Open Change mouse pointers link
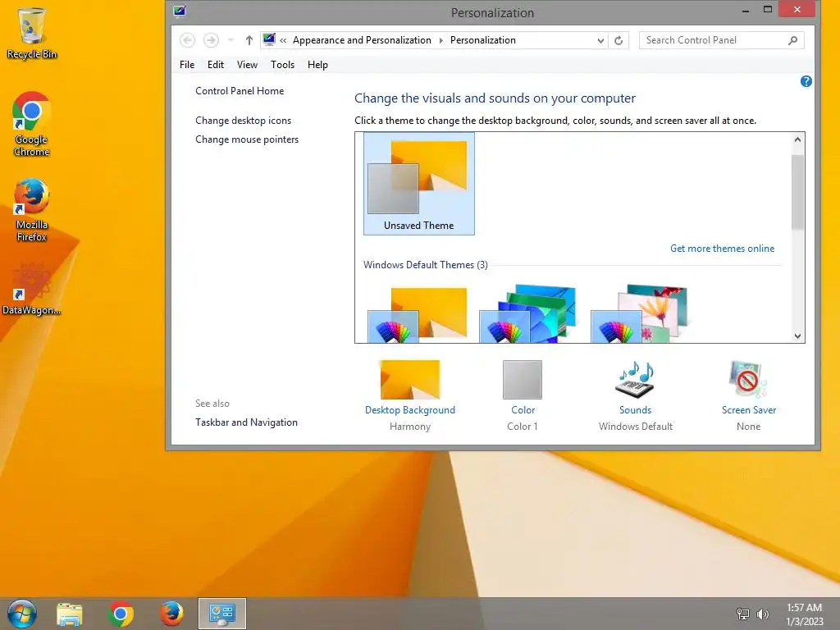The height and width of the screenshot is (630, 840). (x=247, y=139)
